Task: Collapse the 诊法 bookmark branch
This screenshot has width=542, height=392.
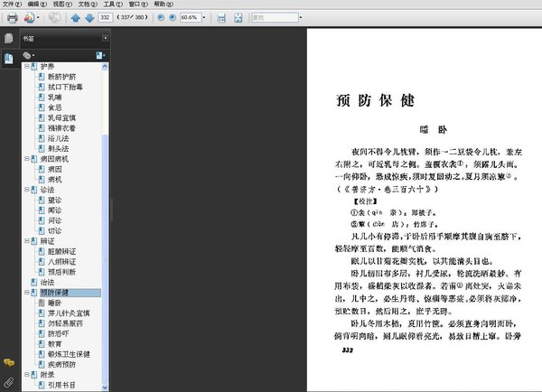Action: 26,190
